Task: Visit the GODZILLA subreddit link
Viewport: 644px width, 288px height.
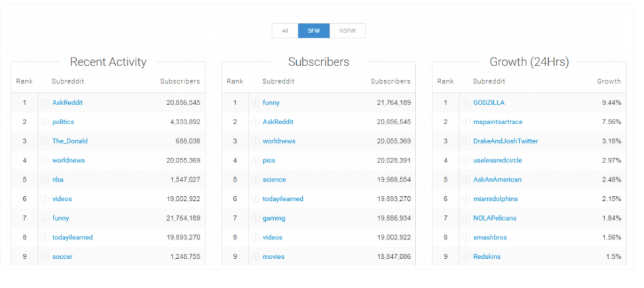Action: tap(489, 102)
